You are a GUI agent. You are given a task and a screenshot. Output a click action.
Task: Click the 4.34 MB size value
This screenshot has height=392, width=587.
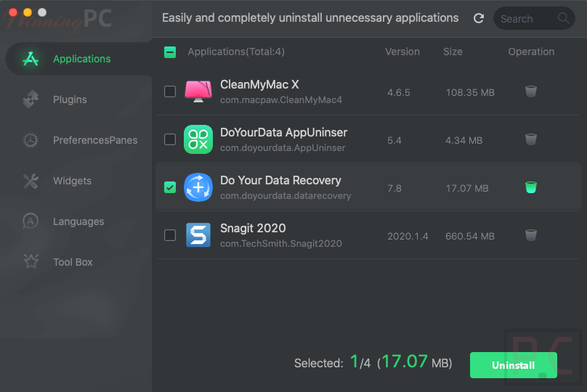(463, 140)
